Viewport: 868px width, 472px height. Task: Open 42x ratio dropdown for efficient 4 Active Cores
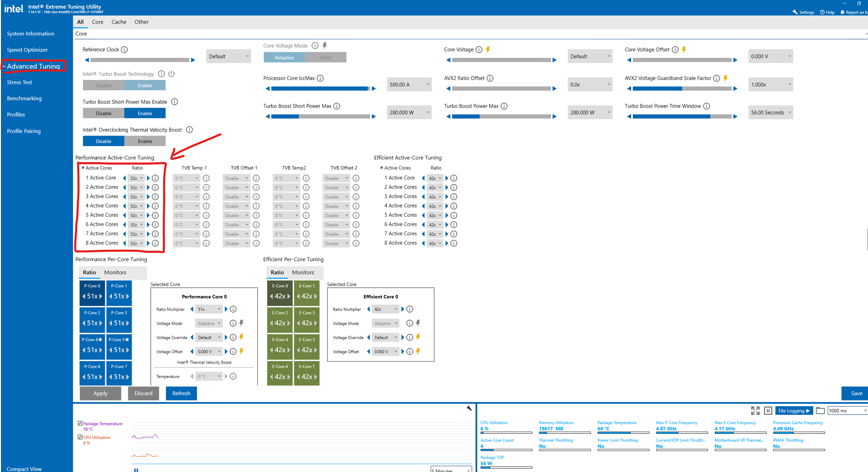(435, 206)
